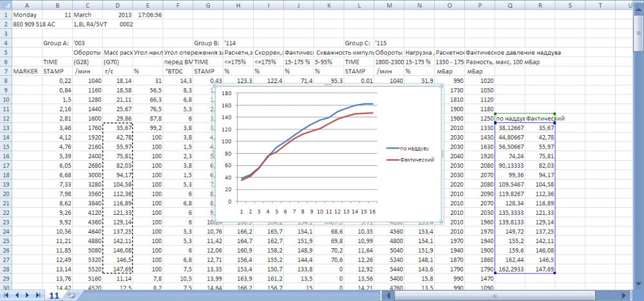Click 'Фактическое давление наддува' header cell
The image size is (644, 301).
pos(513,53)
